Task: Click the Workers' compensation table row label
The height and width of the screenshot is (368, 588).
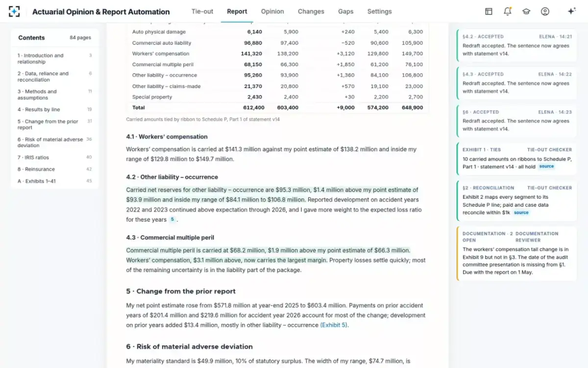Action: (x=161, y=53)
